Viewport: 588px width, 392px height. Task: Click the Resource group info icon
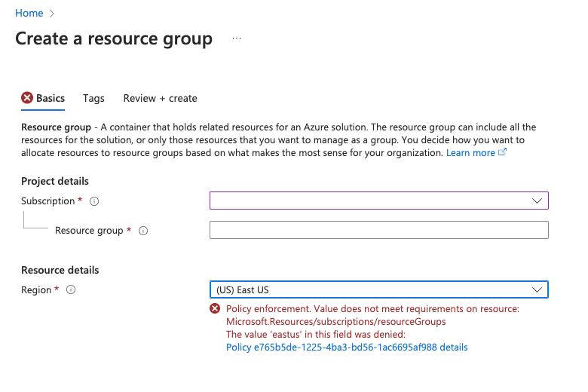click(x=143, y=231)
